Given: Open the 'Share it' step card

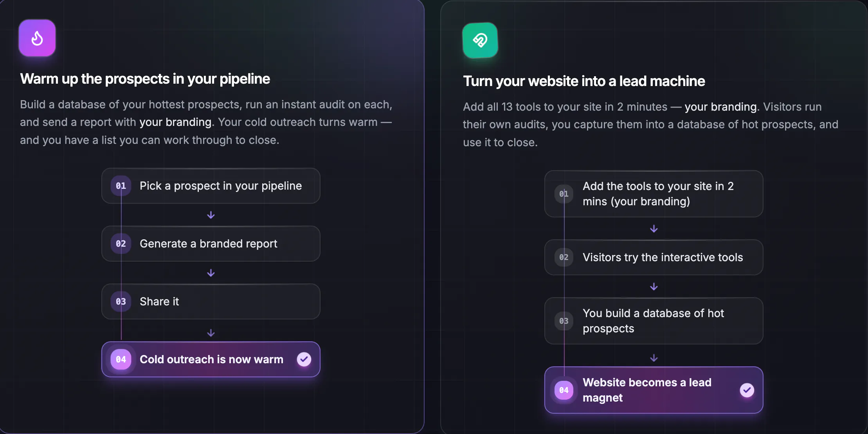Looking at the screenshot, I should [211, 301].
